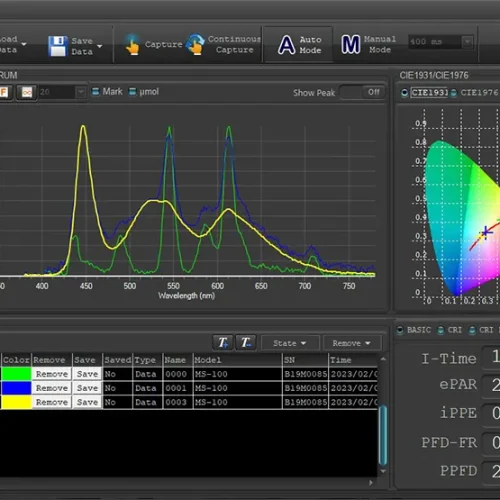Remove the data row named 0001
This screenshot has height=500, width=500.
(x=52, y=388)
